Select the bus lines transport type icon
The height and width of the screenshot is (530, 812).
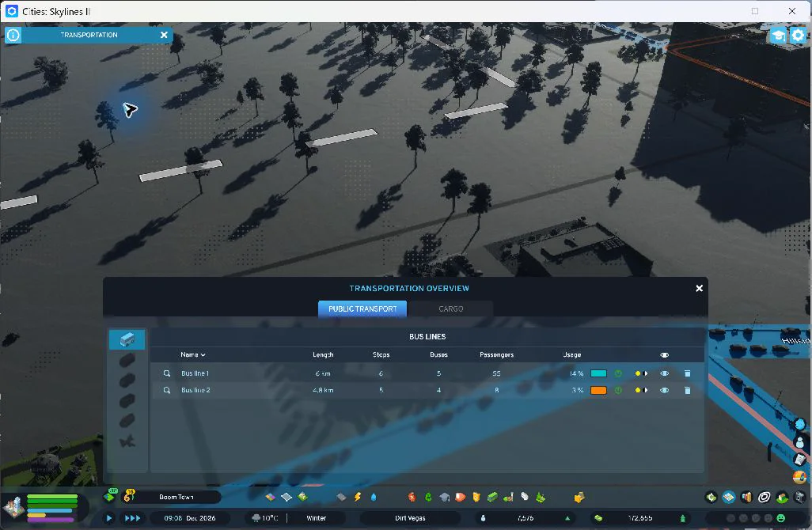127,339
